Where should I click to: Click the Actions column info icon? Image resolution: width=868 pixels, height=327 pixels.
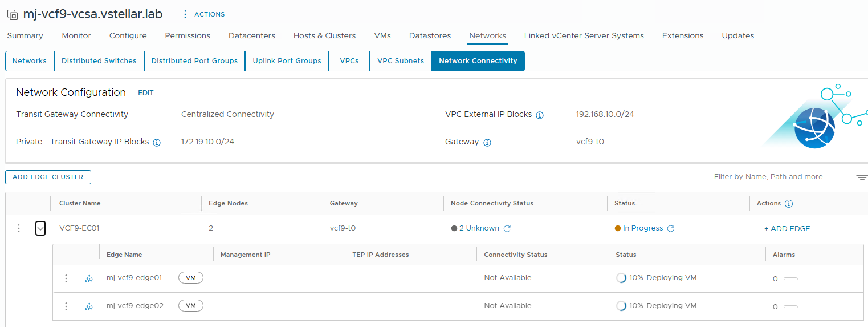pyautogui.click(x=789, y=204)
